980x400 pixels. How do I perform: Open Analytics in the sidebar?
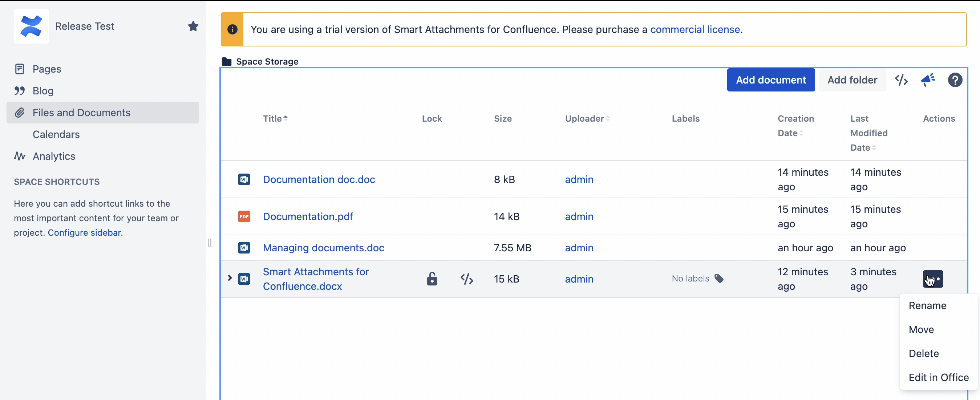54,156
